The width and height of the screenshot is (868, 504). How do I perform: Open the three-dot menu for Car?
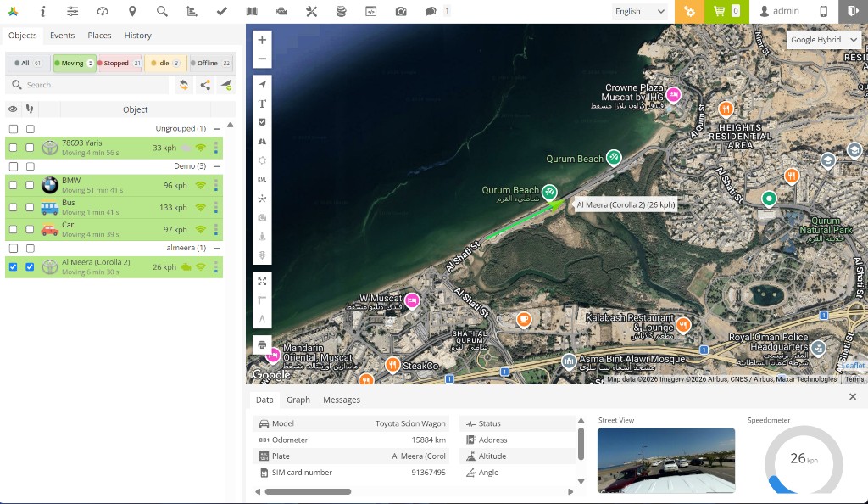[x=216, y=229]
